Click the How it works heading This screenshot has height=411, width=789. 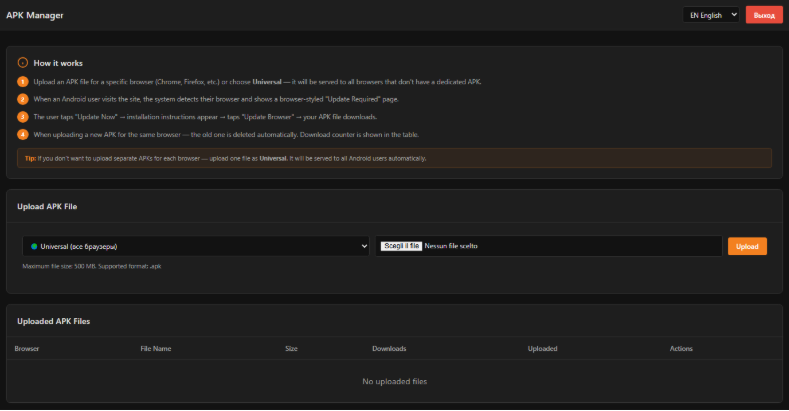point(58,63)
